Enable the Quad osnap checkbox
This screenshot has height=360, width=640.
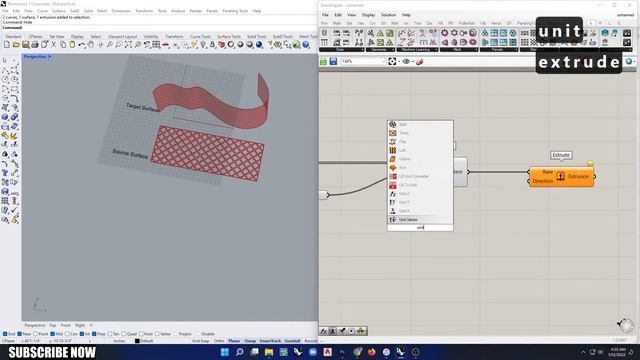(x=124, y=334)
